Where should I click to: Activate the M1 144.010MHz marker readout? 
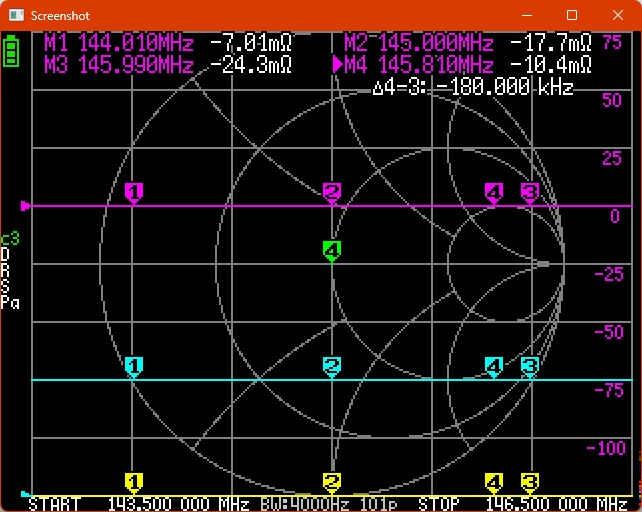pyautogui.click(x=168, y=43)
